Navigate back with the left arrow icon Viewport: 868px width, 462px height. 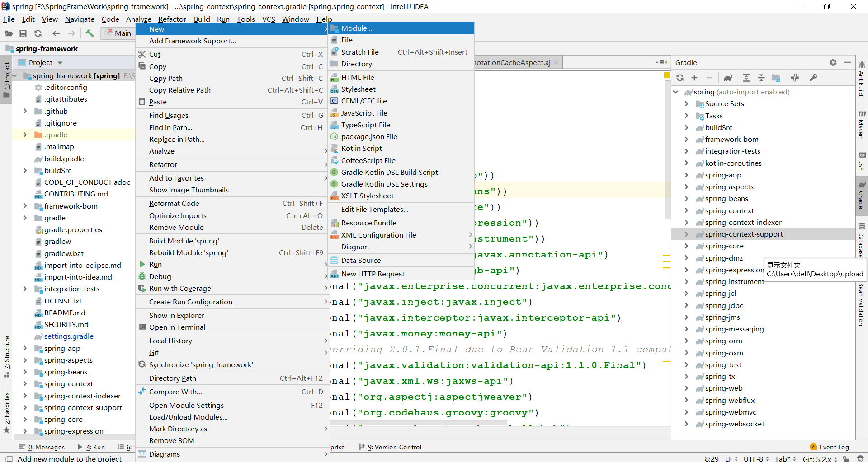coord(56,33)
